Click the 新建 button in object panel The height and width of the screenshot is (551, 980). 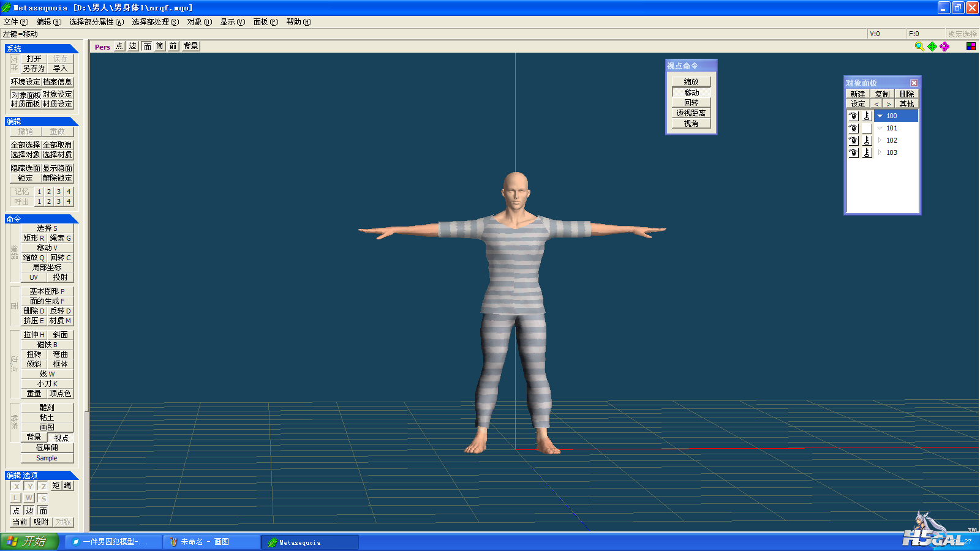858,94
